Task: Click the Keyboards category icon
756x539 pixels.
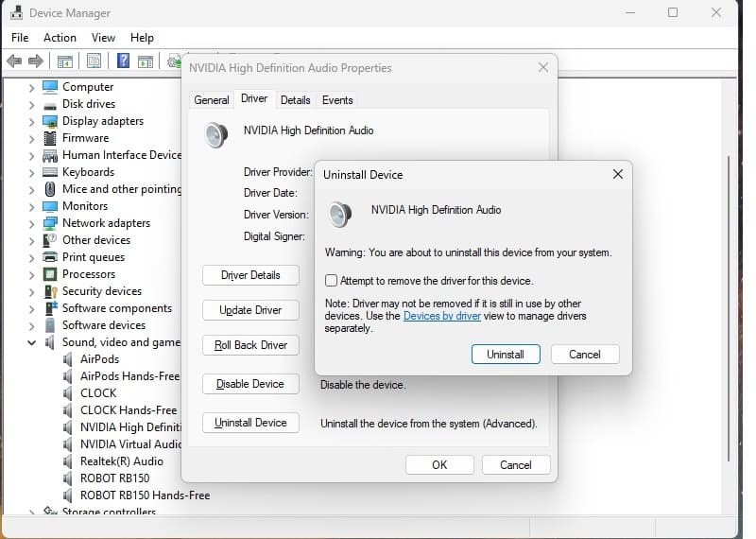Action: [50, 172]
